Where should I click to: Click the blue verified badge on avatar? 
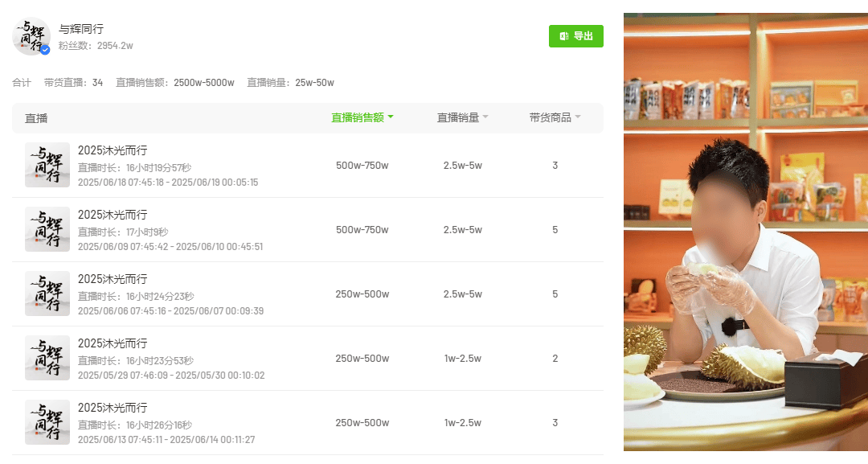pos(45,50)
